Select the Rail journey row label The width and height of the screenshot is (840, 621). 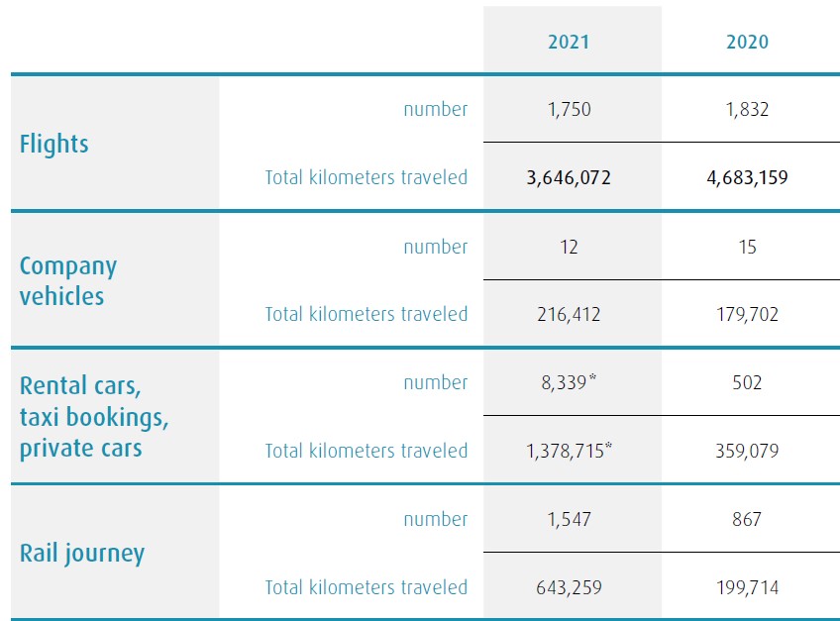(82, 553)
